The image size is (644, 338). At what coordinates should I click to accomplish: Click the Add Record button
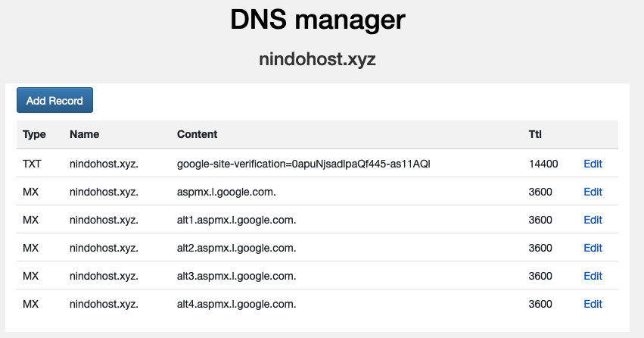tap(54, 100)
